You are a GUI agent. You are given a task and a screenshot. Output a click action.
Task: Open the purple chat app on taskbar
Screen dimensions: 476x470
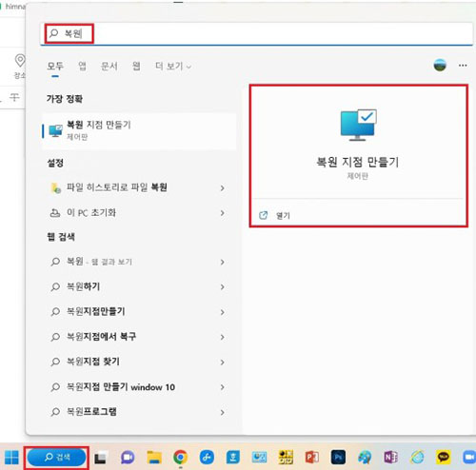tap(128, 458)
